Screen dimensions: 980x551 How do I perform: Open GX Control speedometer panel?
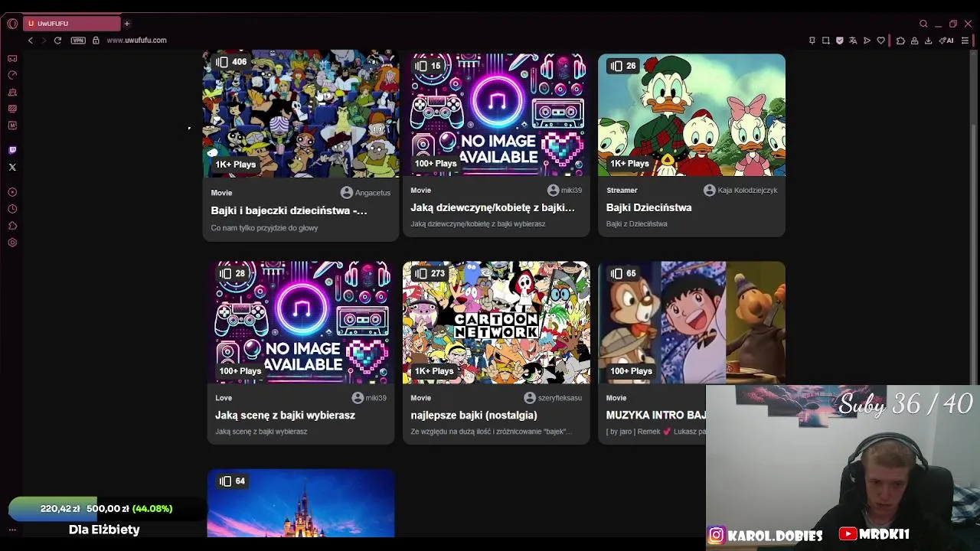click(x=12, y=75)
